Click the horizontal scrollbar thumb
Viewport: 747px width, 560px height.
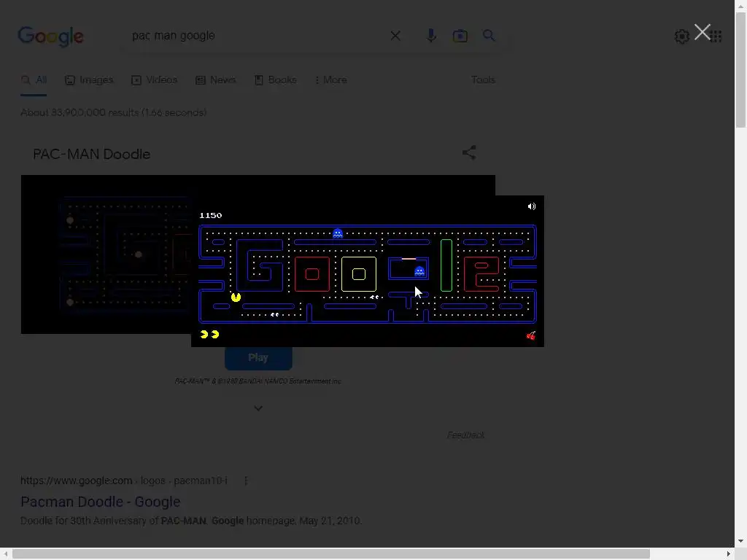tap(331, 554)
